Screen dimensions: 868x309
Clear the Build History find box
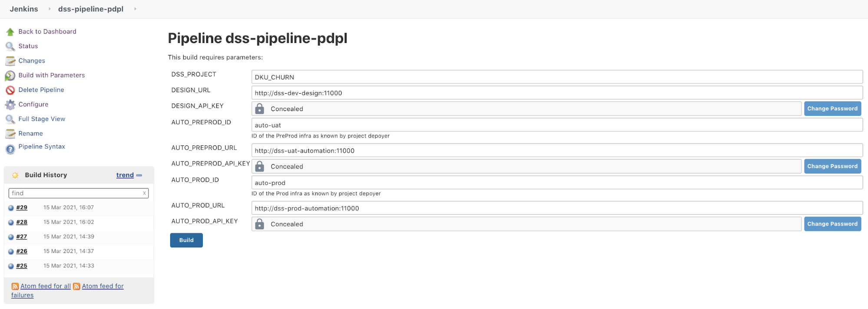pyautogui.click(x=144, y=193)
